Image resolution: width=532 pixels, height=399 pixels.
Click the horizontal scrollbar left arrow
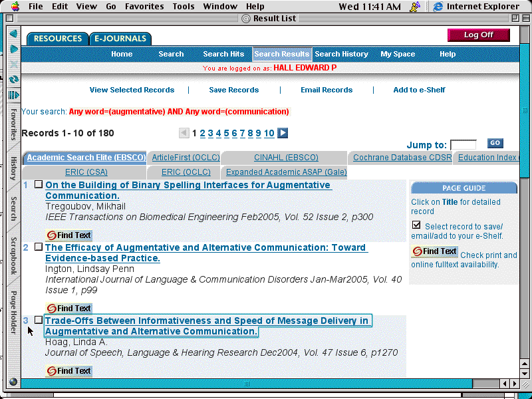pyautogui.click(x=505, y=384)
